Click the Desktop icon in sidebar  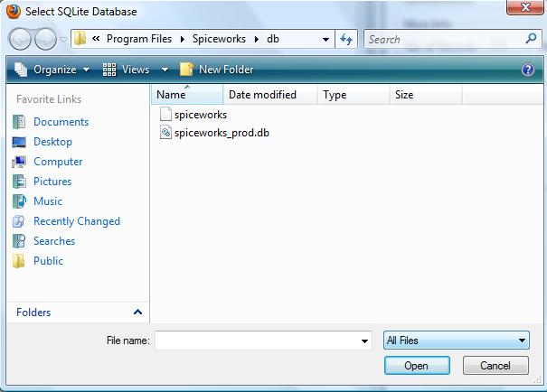tap(19, 142)
